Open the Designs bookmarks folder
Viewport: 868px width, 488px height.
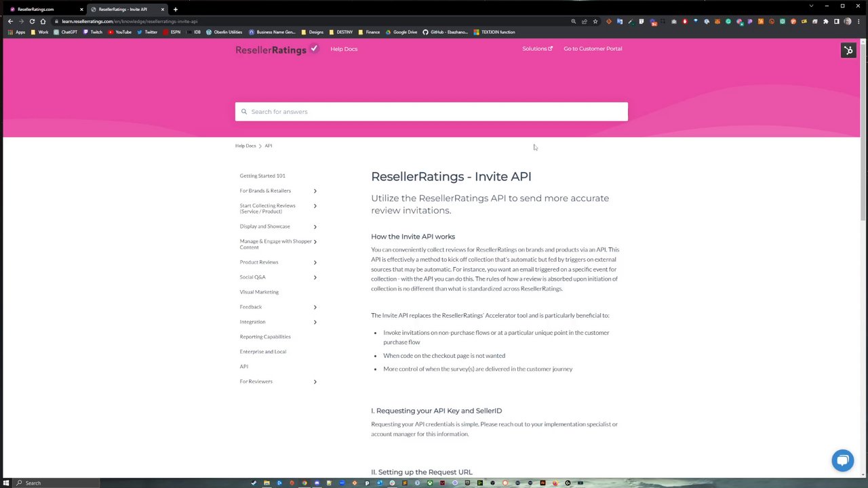click(313, 32)
